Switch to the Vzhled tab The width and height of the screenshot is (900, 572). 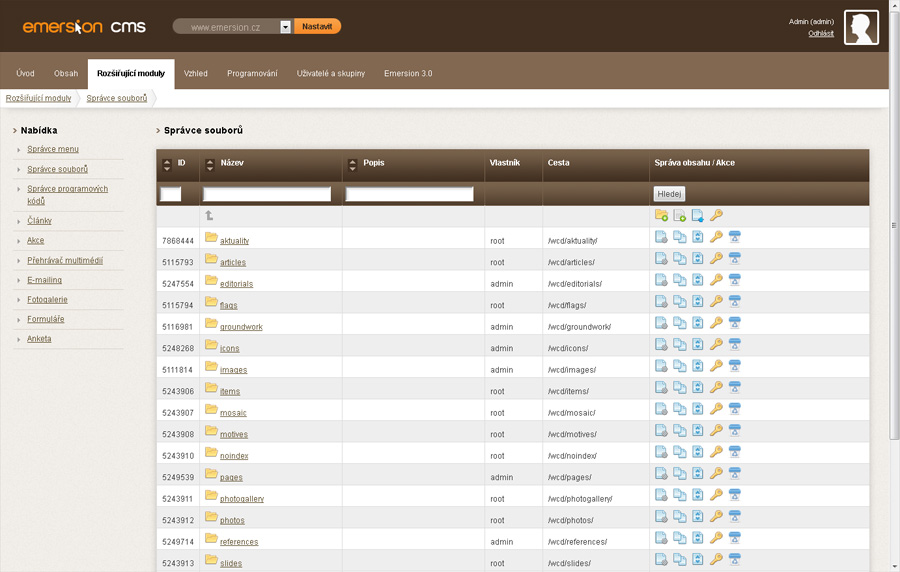[x=196, y=73]
